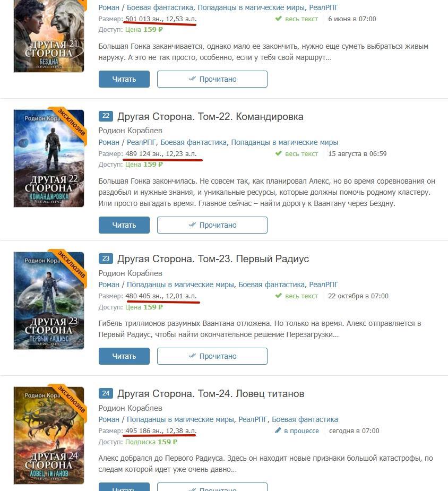
Task: Toggle 'Прочитано' for Tom-22 Командировка
Action: pos(212,225)
